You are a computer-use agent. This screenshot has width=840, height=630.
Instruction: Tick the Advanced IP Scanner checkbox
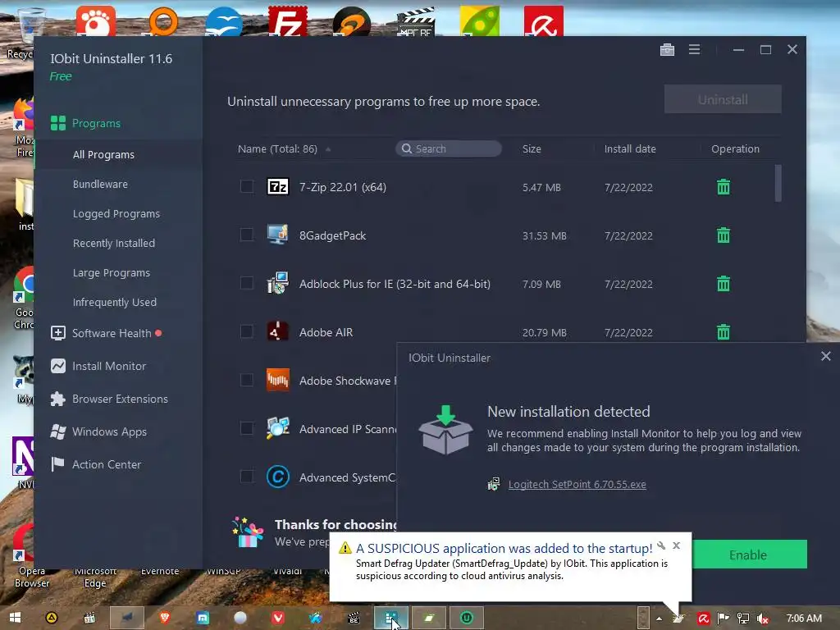246,428
